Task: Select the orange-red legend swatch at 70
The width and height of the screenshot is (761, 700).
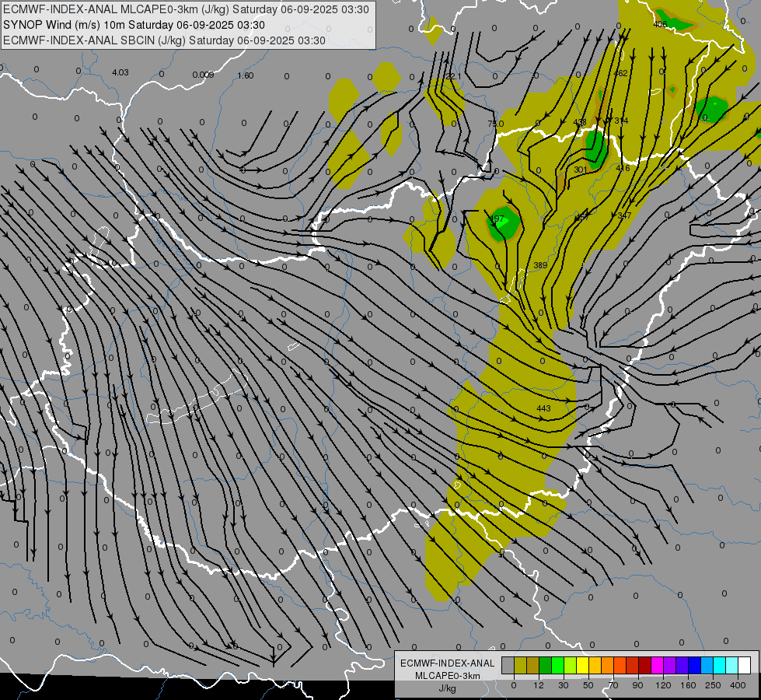Action: coord(620,666)
